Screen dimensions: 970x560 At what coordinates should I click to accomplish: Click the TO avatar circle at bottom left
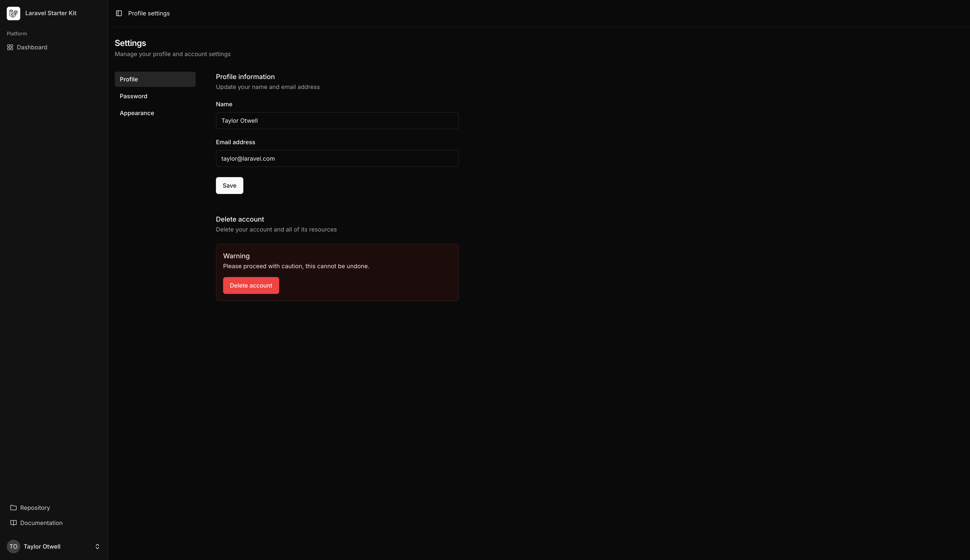pos(13,546)
